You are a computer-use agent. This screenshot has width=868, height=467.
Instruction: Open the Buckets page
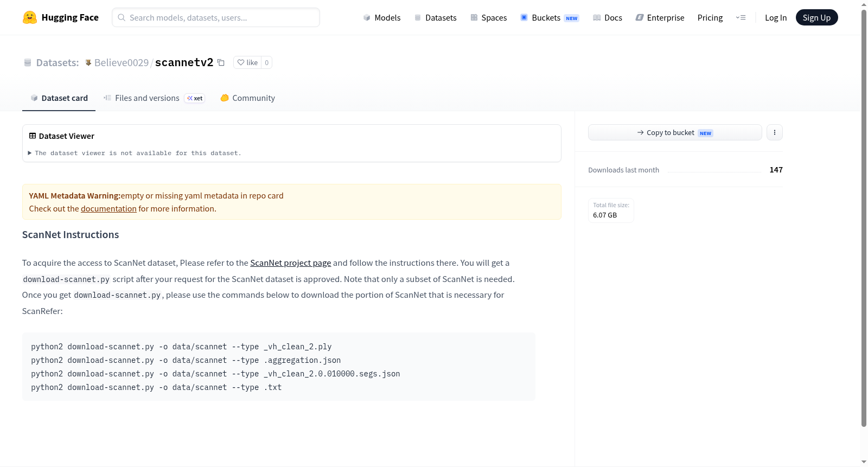point(550,17)
